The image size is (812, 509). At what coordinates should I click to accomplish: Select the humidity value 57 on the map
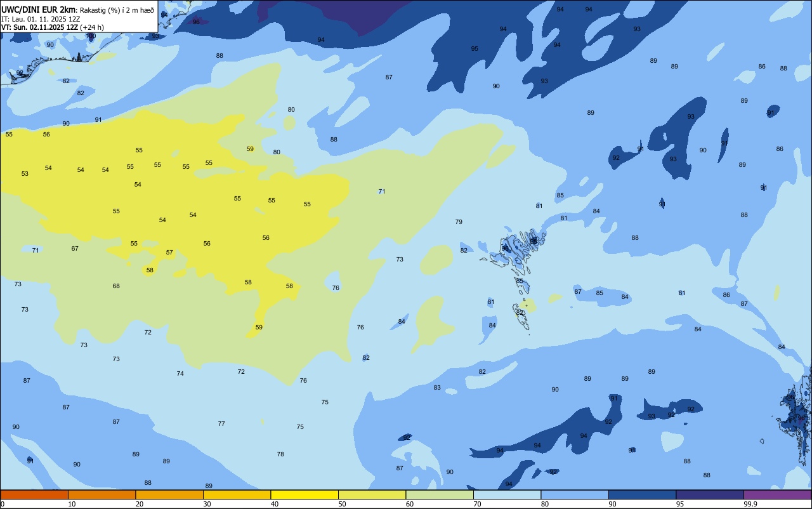169,253
